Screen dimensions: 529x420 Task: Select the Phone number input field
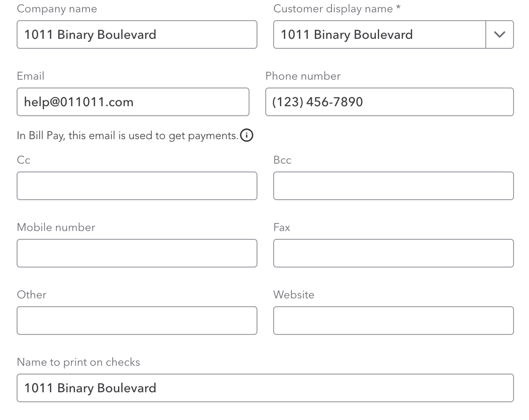389,102
